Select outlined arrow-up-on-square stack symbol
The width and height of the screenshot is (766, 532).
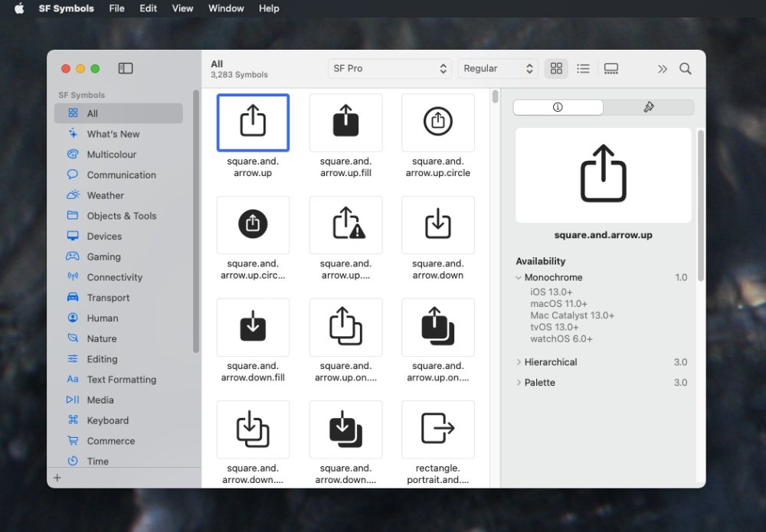(345, 328)
